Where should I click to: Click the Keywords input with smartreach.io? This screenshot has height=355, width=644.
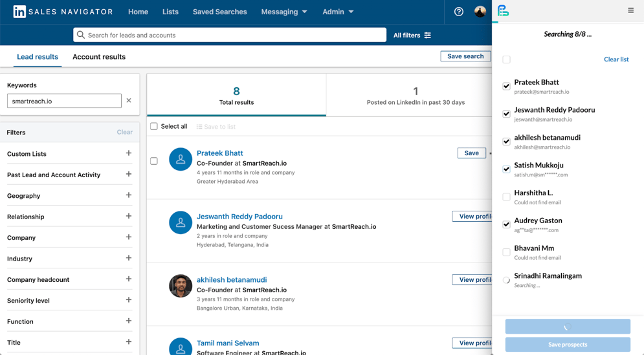pos(64,101)
